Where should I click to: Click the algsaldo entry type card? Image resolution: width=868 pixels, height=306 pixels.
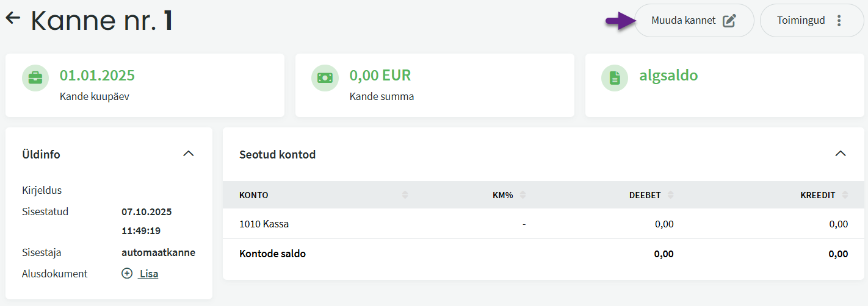pos(725,85)
